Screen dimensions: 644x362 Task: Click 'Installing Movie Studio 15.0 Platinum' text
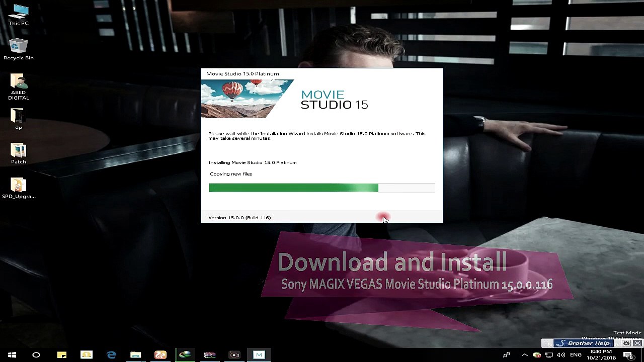[x=253, y=162]
